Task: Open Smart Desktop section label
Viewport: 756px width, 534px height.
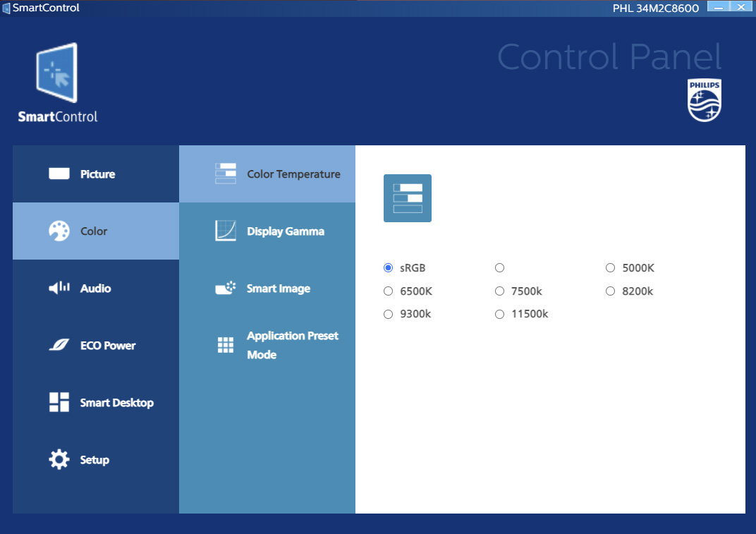Action: 116,402
